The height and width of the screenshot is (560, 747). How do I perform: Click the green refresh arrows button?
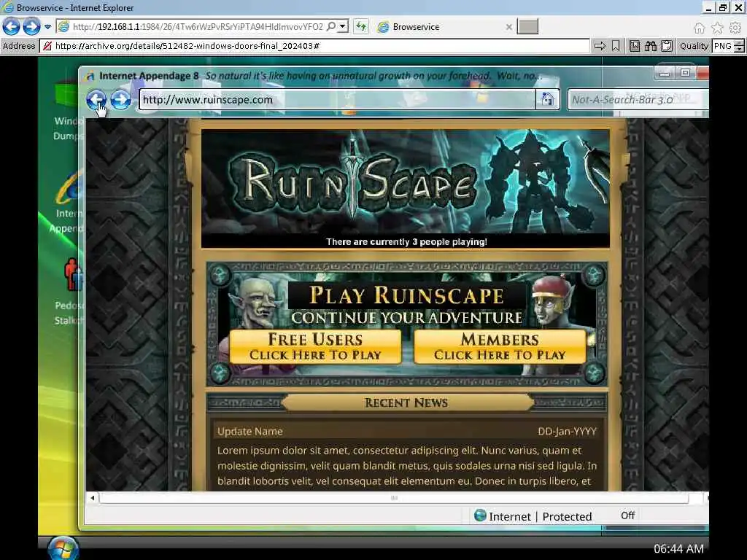361,27
